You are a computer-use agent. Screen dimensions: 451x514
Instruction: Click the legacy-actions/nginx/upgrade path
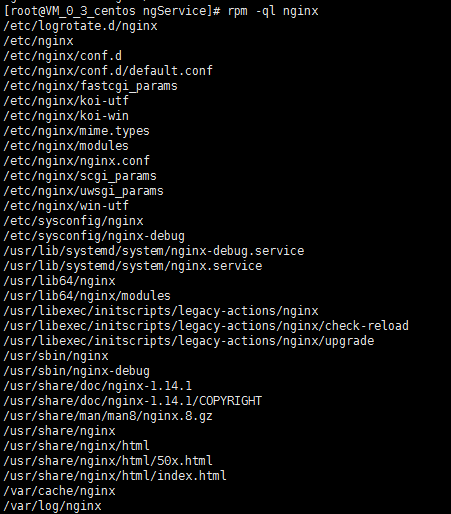click(189, 341)
